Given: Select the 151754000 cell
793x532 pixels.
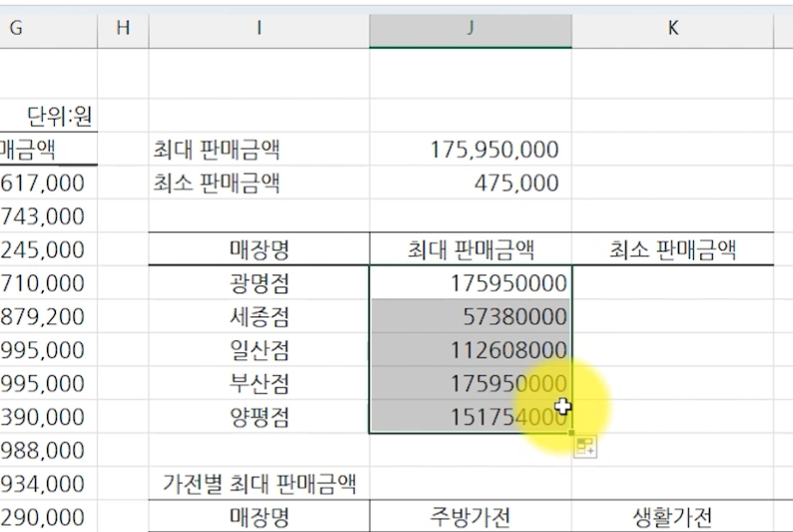Looking at the screenshot, I should coord(470,417).
